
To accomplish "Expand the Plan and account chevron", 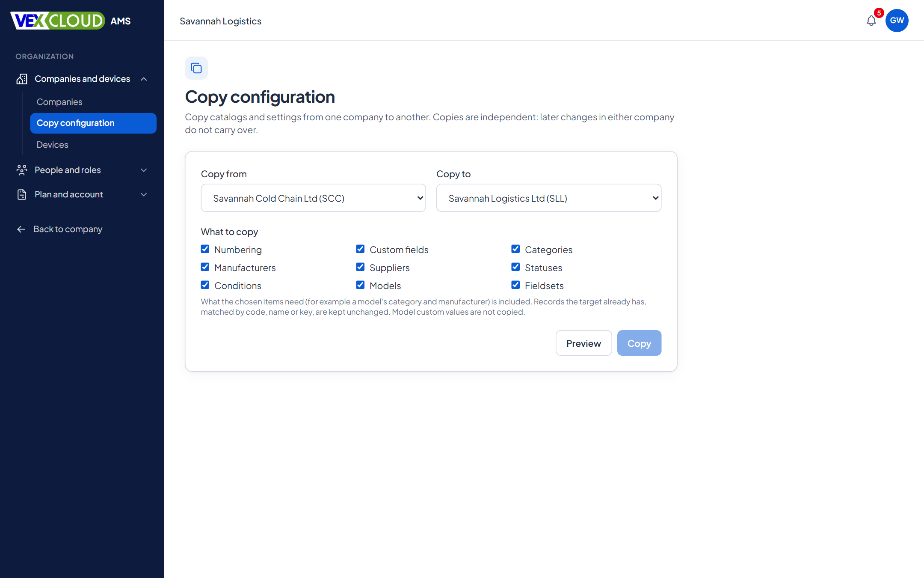I will click(144, 194).
